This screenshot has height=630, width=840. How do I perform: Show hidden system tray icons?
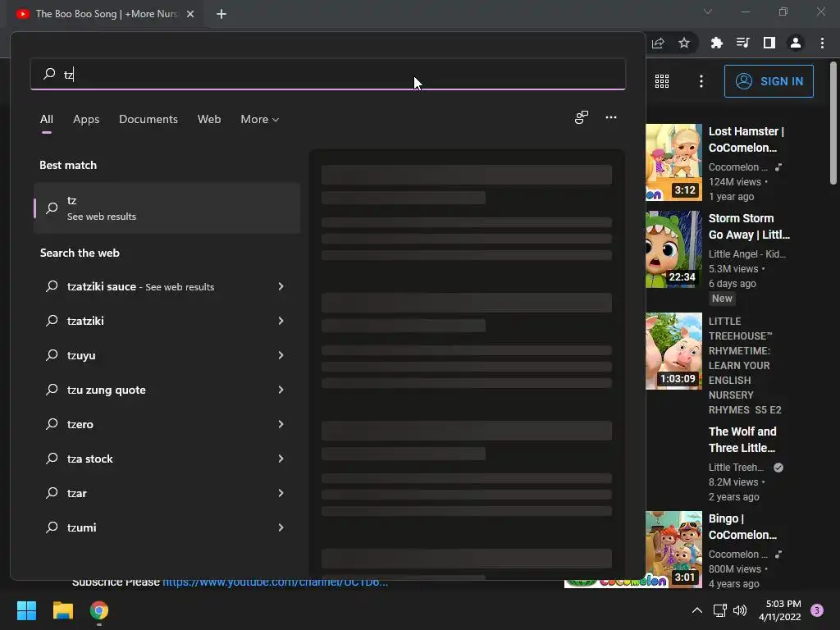697,610
